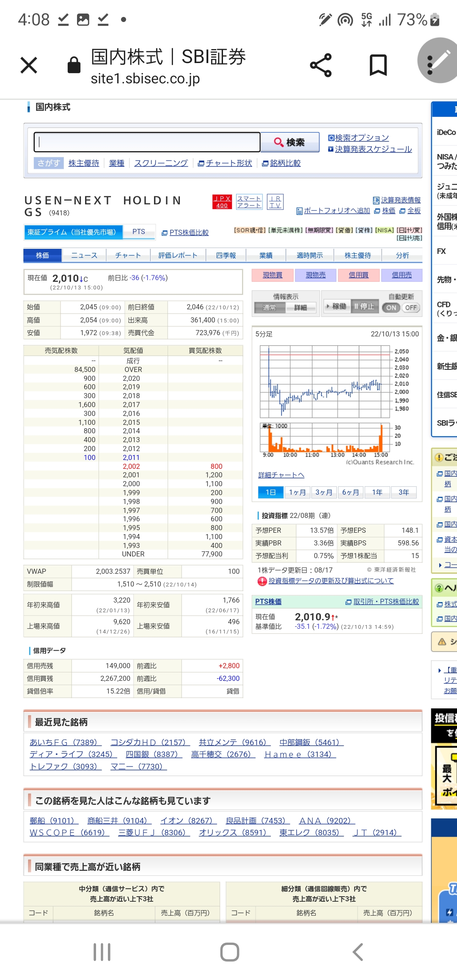Open recently viewed 四国銀 (8387)
The height and width of the screenshot is (980, 457).
(x=154, y=754)
